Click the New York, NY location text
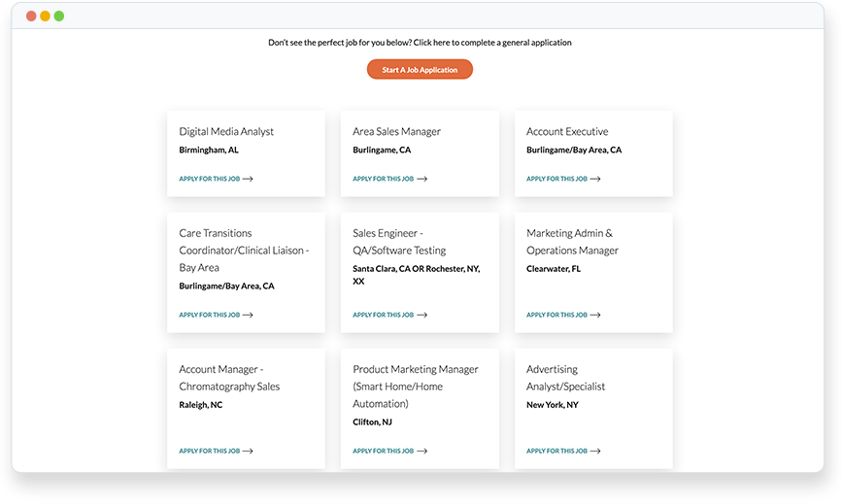 [552, 405]
